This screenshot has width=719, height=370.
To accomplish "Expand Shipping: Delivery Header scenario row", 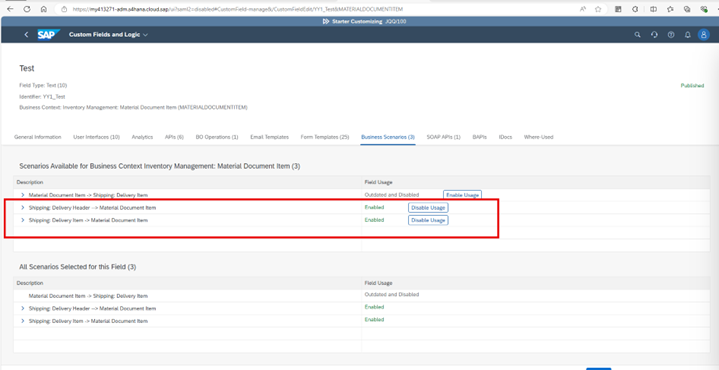I will coord(23,208).
